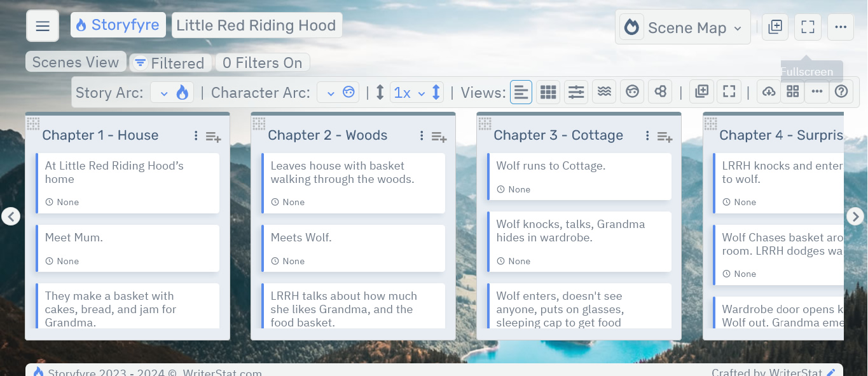This screenshot has width=868, height=376.
Task: Click the waves view icon in the toolbar
Action: coord(604,91)
